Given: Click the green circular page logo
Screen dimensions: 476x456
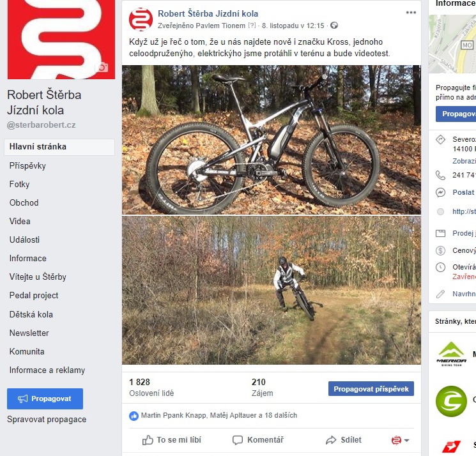Looking at the screenshot, I should [451, 401].
